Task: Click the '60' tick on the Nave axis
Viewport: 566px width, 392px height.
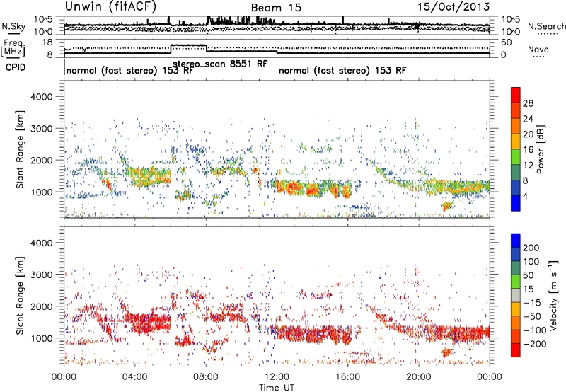Action: click(507, 42)
